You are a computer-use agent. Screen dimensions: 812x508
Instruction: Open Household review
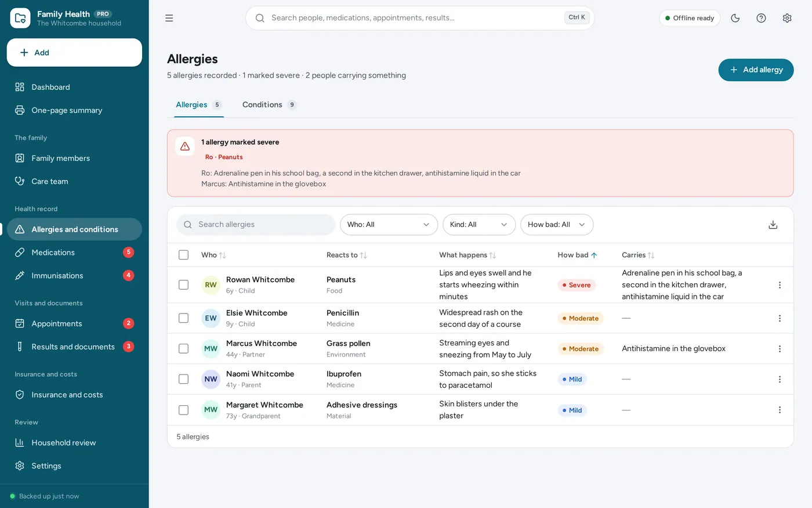[74, 443]
